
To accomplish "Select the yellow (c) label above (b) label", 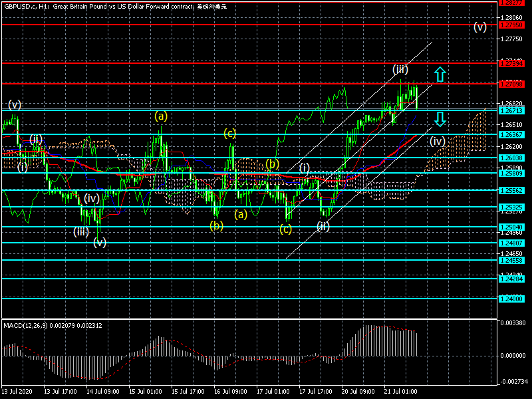I will tap(229, 134).
